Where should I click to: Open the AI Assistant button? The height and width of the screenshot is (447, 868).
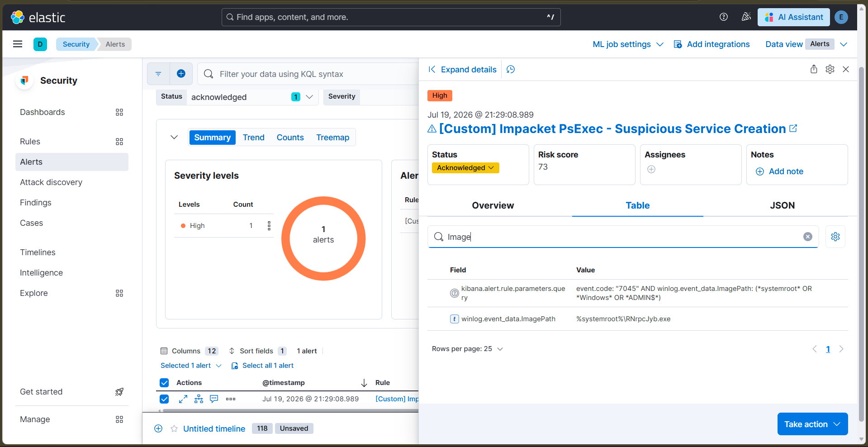tap(794, 17)
